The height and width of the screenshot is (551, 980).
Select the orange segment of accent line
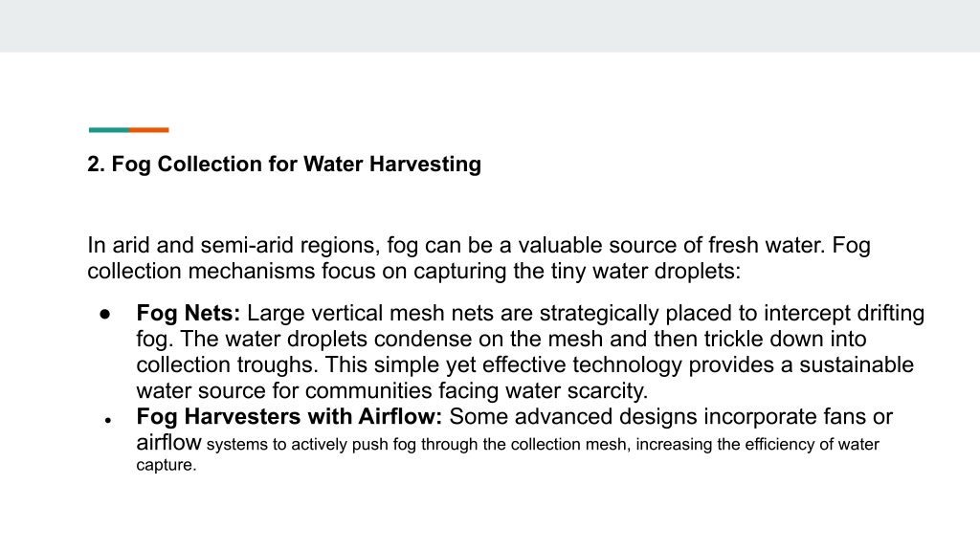(148, 130)
